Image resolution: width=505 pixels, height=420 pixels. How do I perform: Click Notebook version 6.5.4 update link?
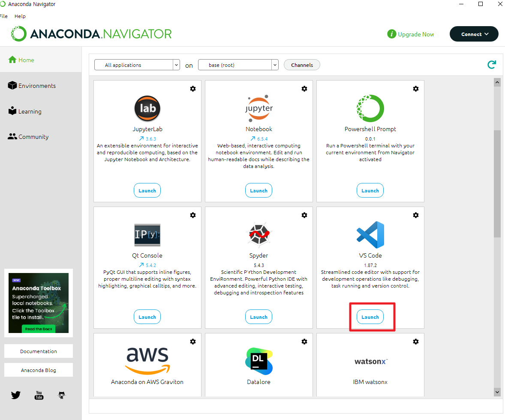[259, 139]
